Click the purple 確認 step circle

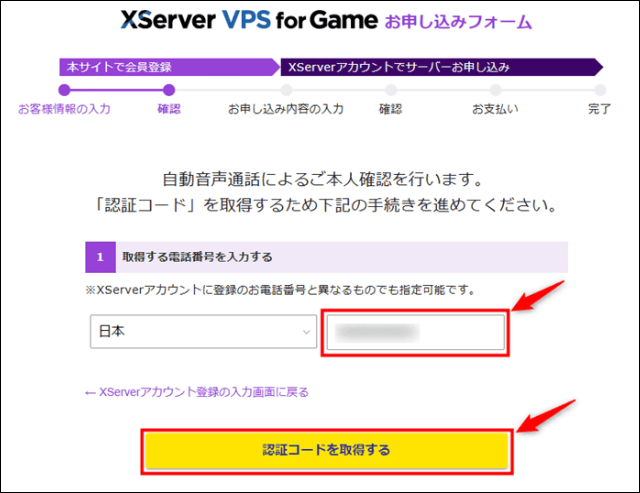point(169,90)
